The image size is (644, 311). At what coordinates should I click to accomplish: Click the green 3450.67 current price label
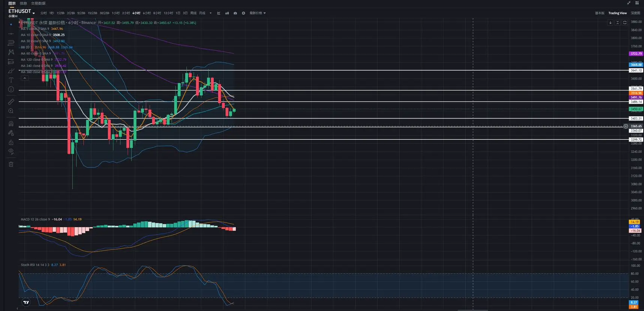tap(636, 109)
